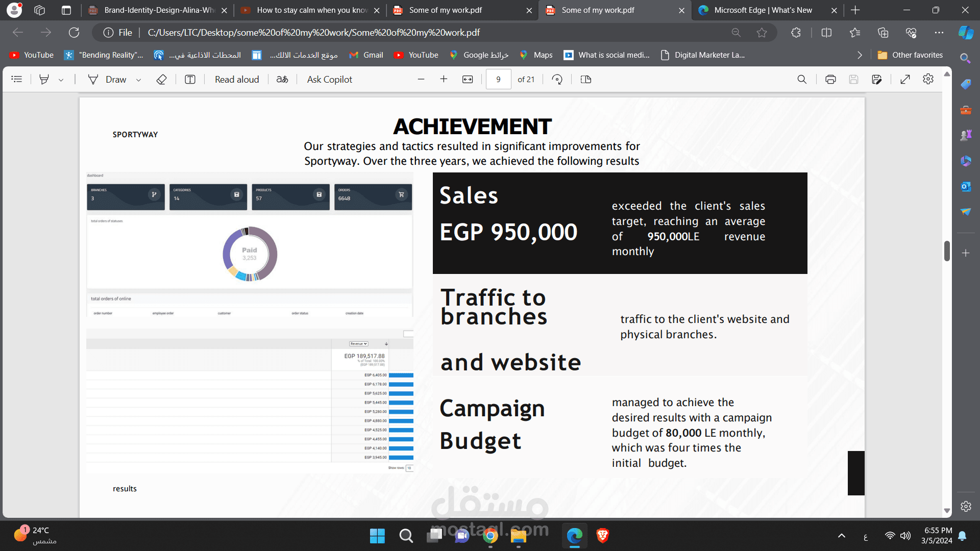980x551 pixels.
Task: Switch to the Microsoft Edge What's New tab
Action: tap(763, 10)
